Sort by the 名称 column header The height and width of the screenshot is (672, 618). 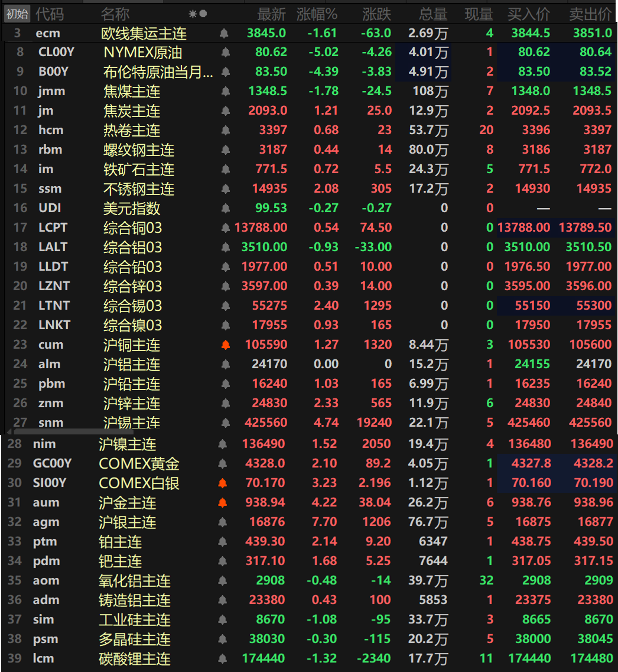click(115, 14)
